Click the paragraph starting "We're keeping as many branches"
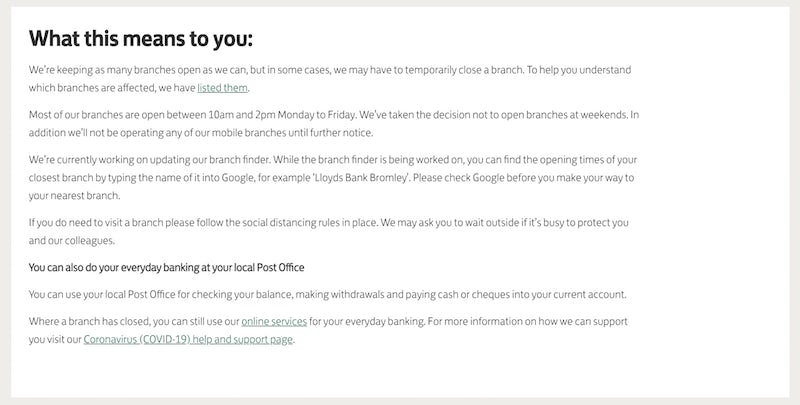This screenshot has width=800, height=405. coord(330,71)
